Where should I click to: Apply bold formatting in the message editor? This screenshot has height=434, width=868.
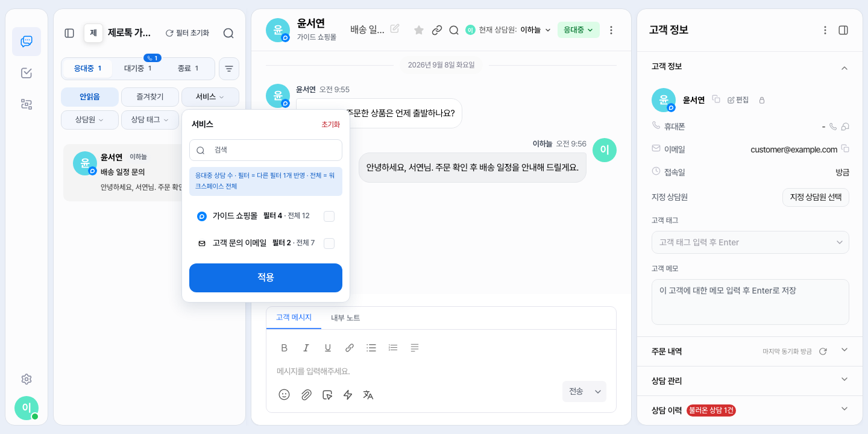pyautogui.click(x=285, y=348)
